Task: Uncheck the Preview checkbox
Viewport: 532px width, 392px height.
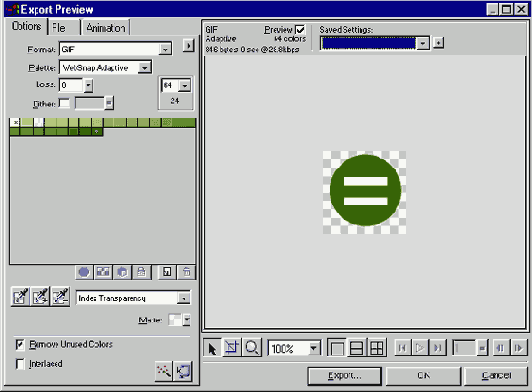Action: point(300,30)
